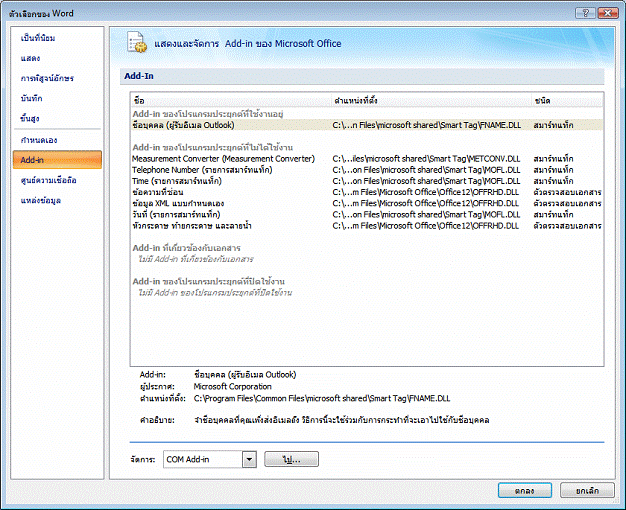626x510 pixels.
Task: Switch to the แสดง category
Action: tap(31, 58)
